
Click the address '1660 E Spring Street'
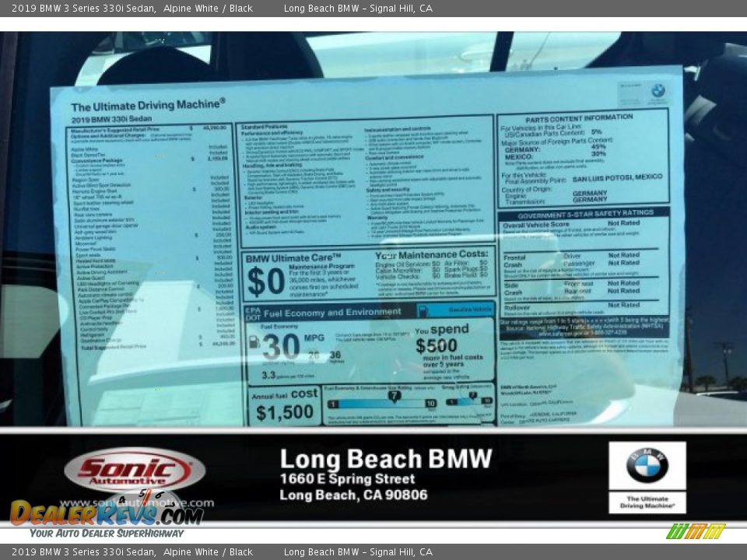tap(347, 478)
